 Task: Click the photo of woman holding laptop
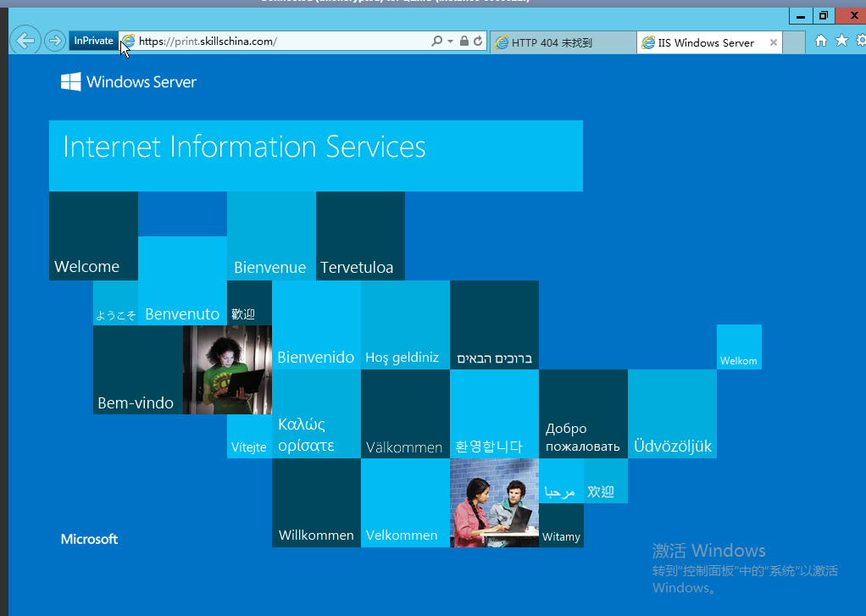coord(227,369)
